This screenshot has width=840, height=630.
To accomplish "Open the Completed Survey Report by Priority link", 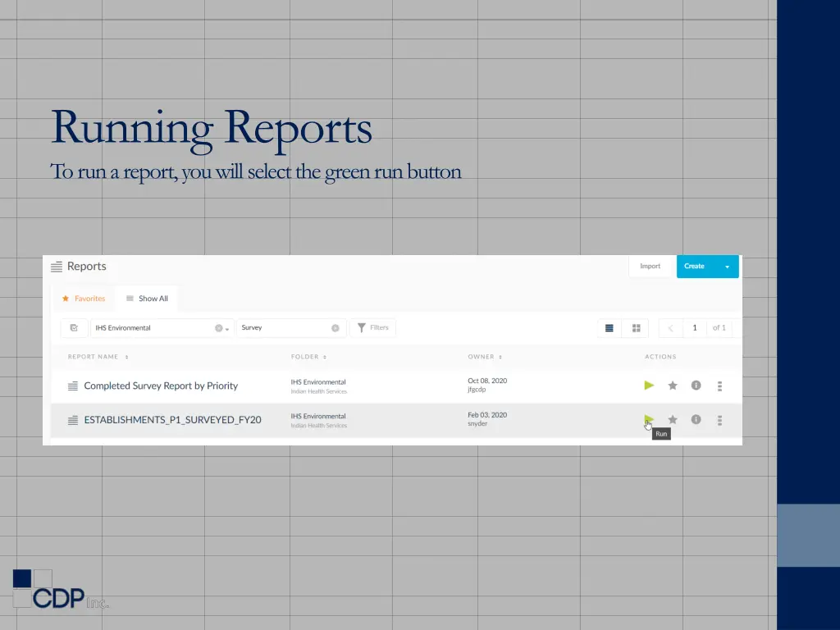I will (162, 386).
